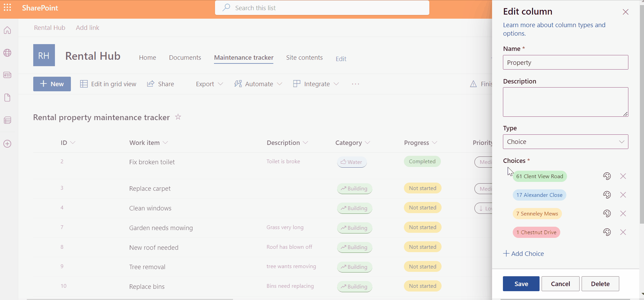Screen dimensions: 644x300
Task: Click Add link in hub navigation
Action: click(x=87, y=28)
